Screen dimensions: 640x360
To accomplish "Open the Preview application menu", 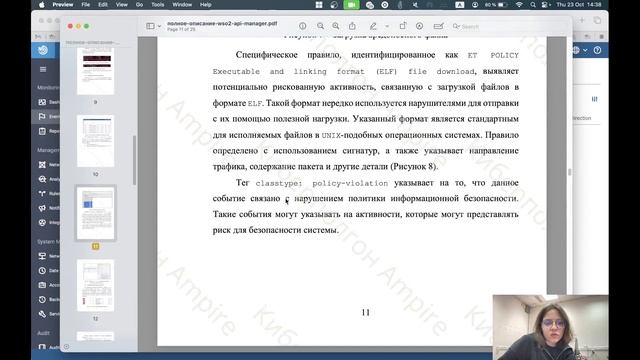I will pyautogui.click(x=62, y=5).
